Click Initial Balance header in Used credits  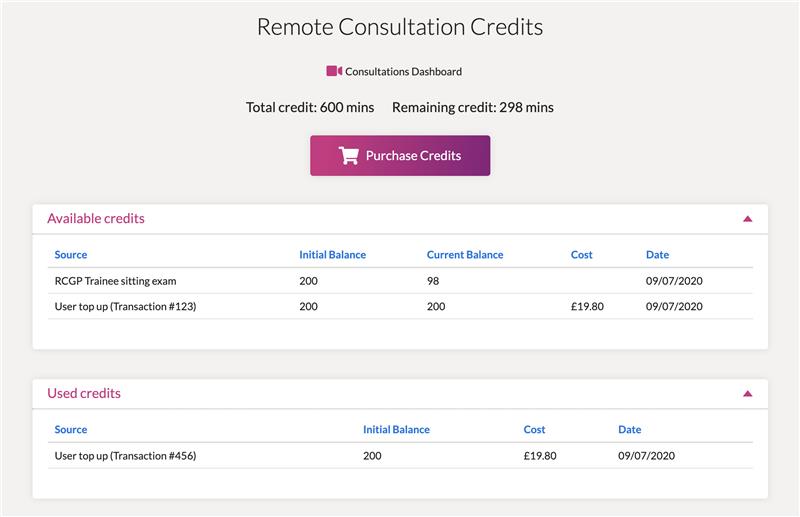(396, 430)
